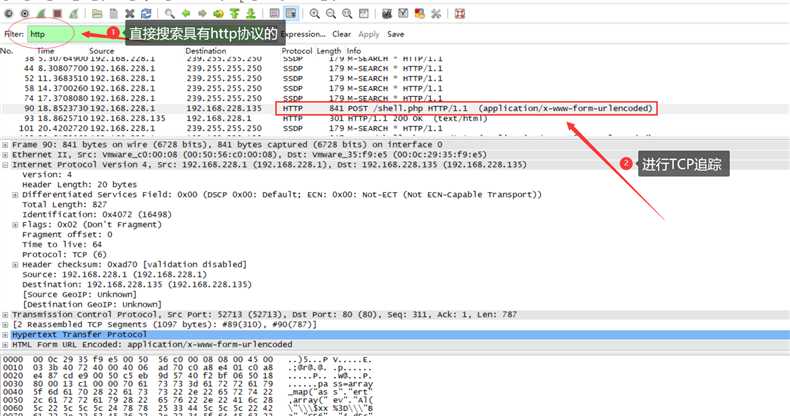The height and width of the screenshot is (416, 790).
Task: Sort by Protocol column header
Action: pos(297,51)
